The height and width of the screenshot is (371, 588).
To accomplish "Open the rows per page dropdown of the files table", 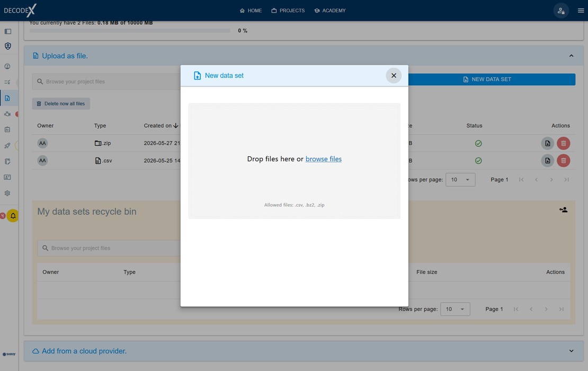I will [x=460, y=180].
